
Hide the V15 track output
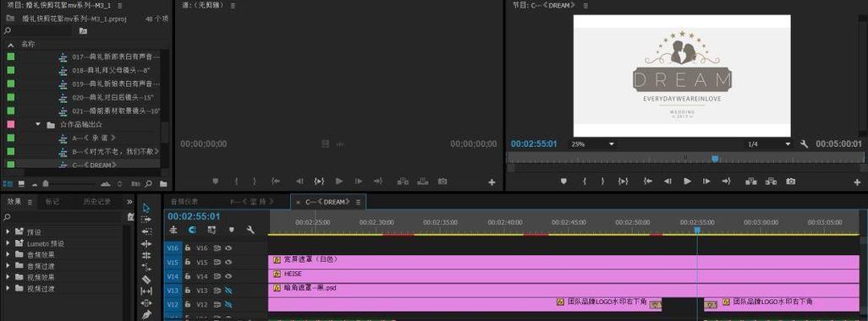coord(228,262)
